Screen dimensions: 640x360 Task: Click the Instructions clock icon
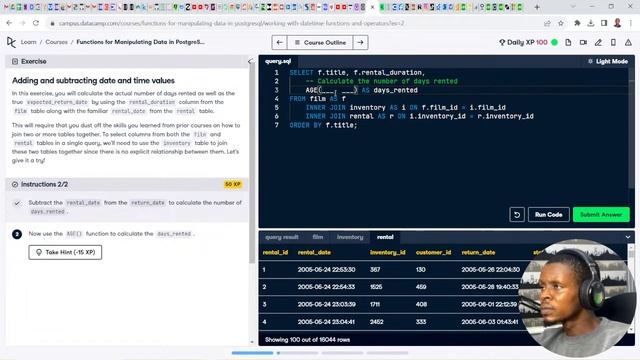[x=15, y=184]
